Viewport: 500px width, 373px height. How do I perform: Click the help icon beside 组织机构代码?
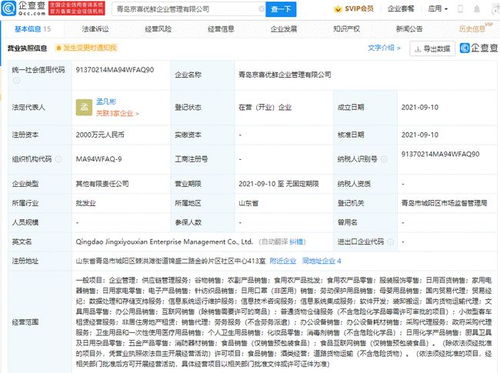point(59,159)
